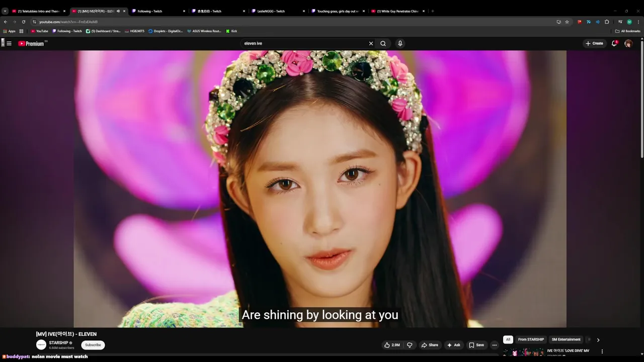Click the video player frame
This screenshot has width=644, height=362.
click(320, 189)
